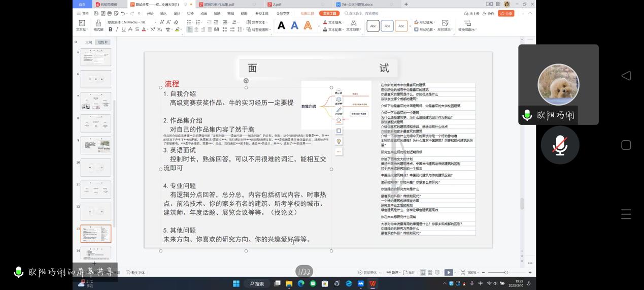
Task: Click the undo arrow in quick access toolbar
Action: 123,13
